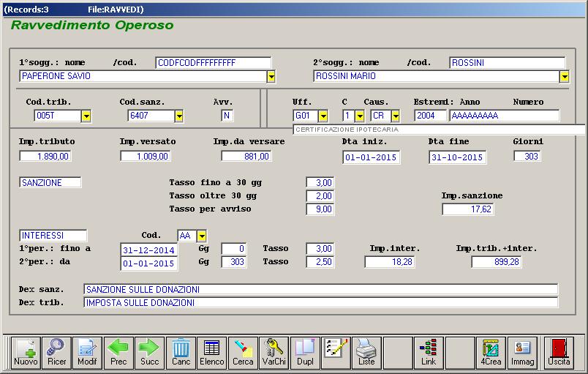Viewport: 588px width, 374px height.
Task: Click Tasso per avviso field 9,00
Action: click(x=320, y=209)
